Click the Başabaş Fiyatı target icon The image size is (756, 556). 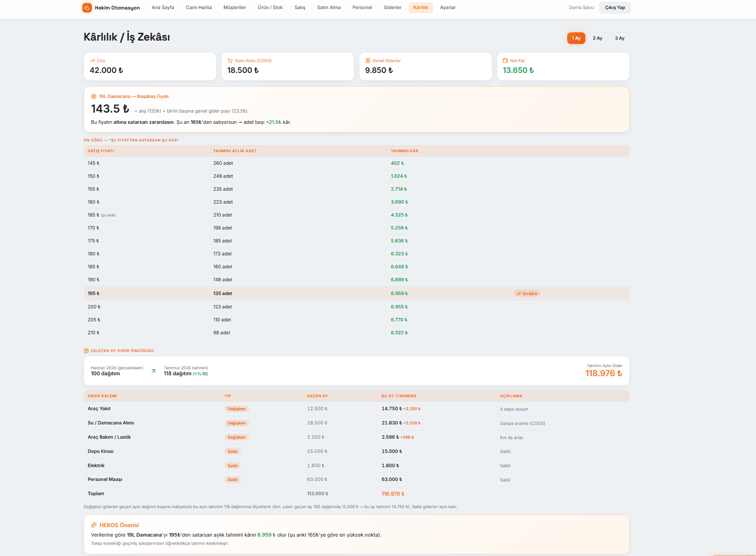tap(94, 97)
